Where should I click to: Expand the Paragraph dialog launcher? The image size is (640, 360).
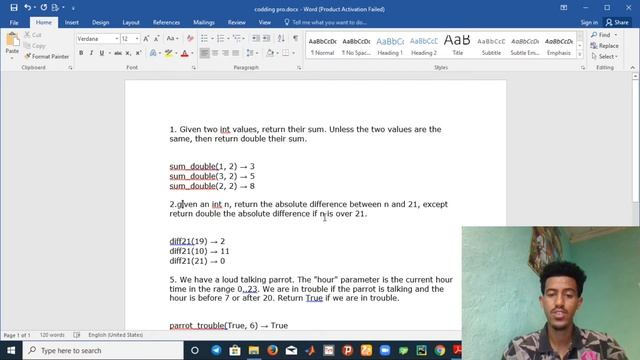299,68
